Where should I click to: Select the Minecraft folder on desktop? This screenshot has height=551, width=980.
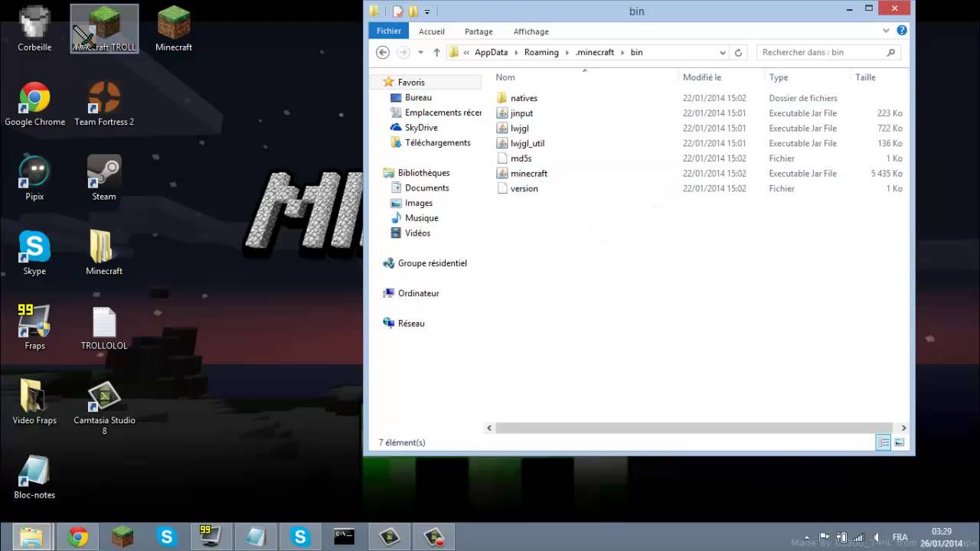104,253
